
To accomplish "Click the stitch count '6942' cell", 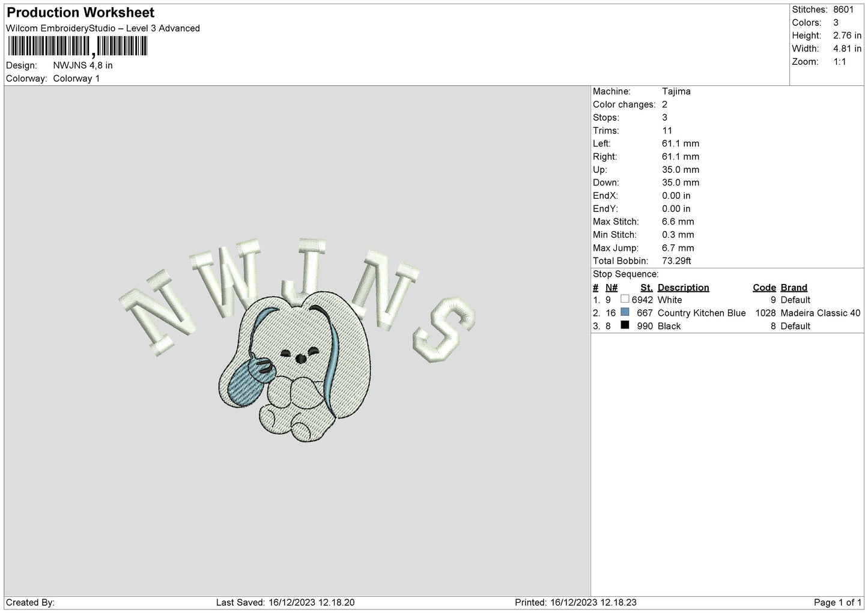I will (642, 300).
